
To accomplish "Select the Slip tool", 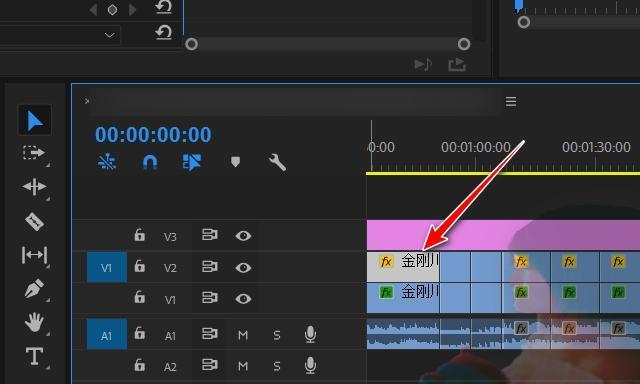I will pos(34,255).
